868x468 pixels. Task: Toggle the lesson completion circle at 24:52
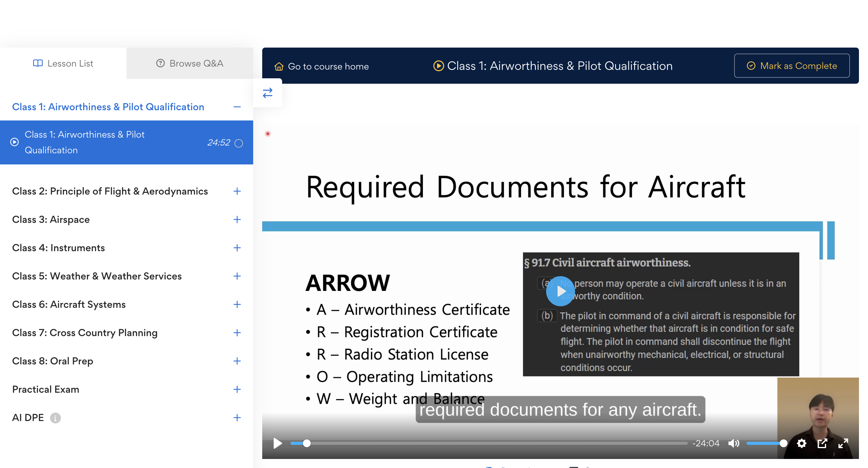pos(239,143)
